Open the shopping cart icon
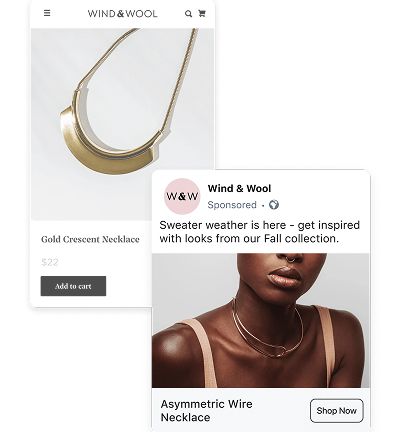This screenshot has width=400, height=432. [202, 13]
